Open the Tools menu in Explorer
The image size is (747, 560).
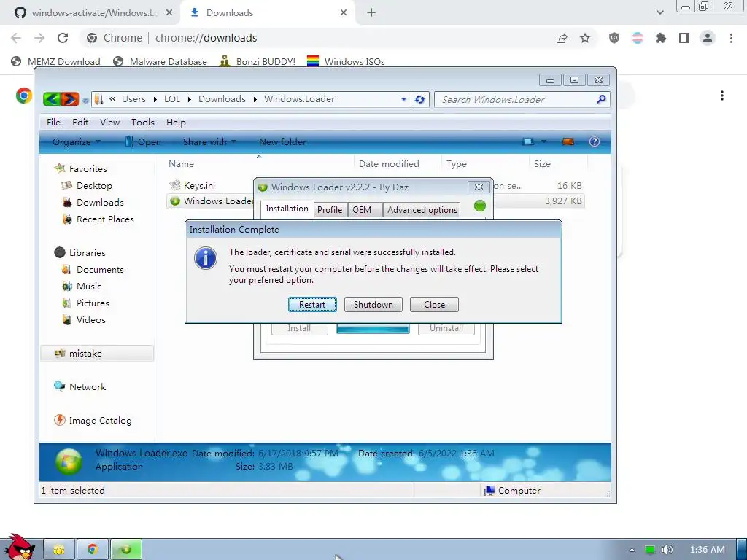pyautogui.click(x=143, y=122)
